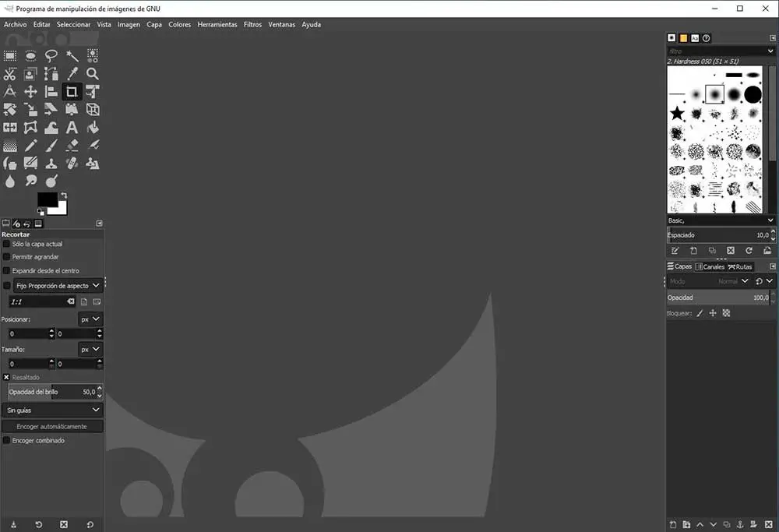Image resolution: width=779 pixels, height=532 pixels.
Task: Reset tool options to defaults
Action: coord(90,524)
